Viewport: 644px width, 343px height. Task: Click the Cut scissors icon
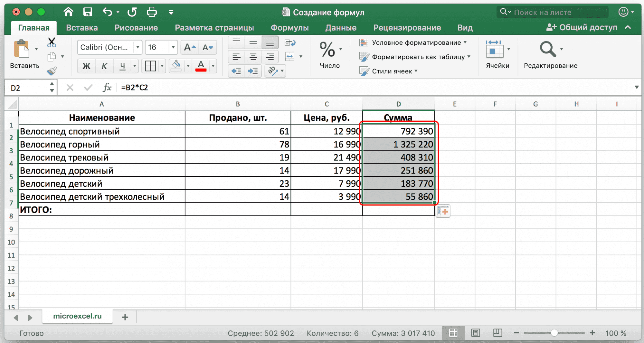pyautogui.click(x=52, y=43)
